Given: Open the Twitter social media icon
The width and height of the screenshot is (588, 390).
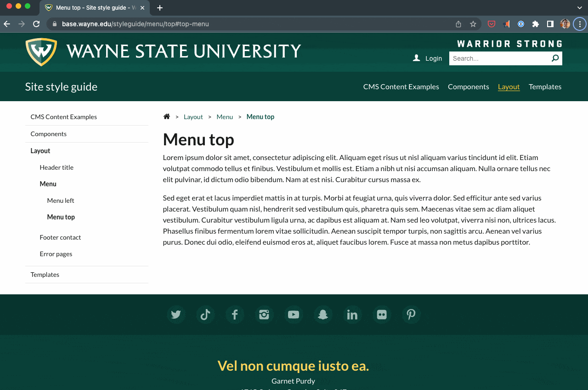Looking at the screenshot, I should (x=176, y=315).
